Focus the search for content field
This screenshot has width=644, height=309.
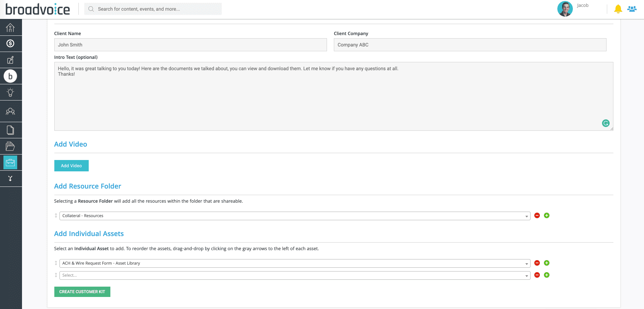click(156, 9)
